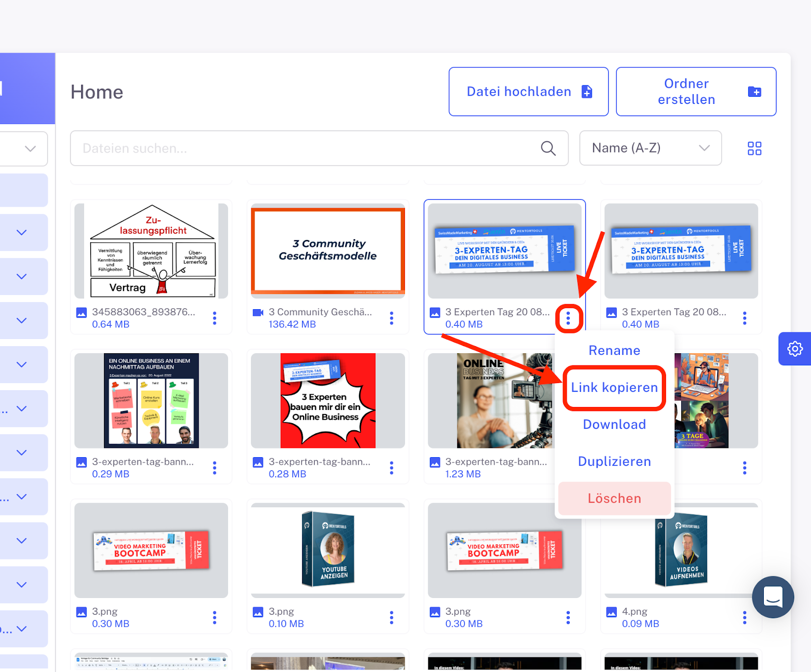811x672 pixels.
Task: Expand the boxed dropdown above the sidebar list
Action: point(24,148)
